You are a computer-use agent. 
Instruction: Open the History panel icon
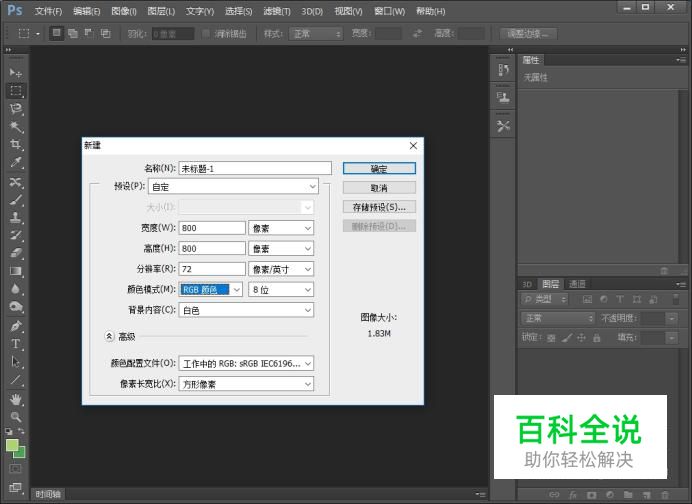[x=503, y=69]
